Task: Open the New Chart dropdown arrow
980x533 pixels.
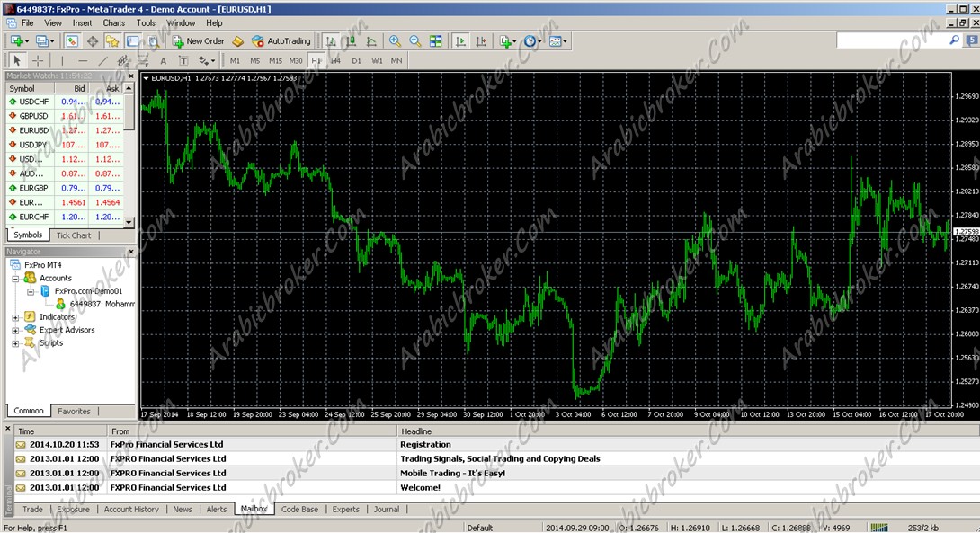Action: (26, 42)
